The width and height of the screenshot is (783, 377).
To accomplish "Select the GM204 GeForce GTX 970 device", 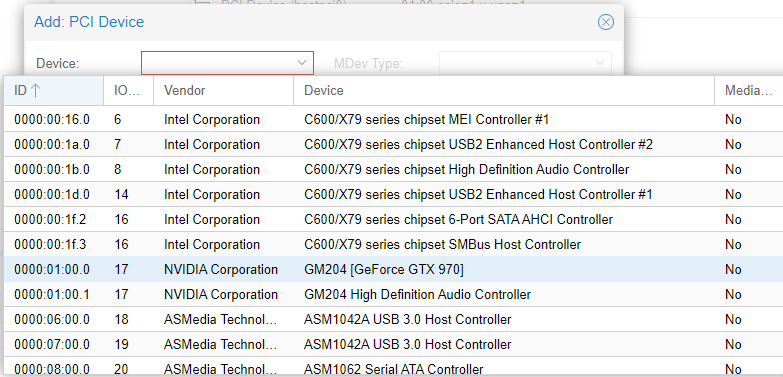I will tap(393, 270).
